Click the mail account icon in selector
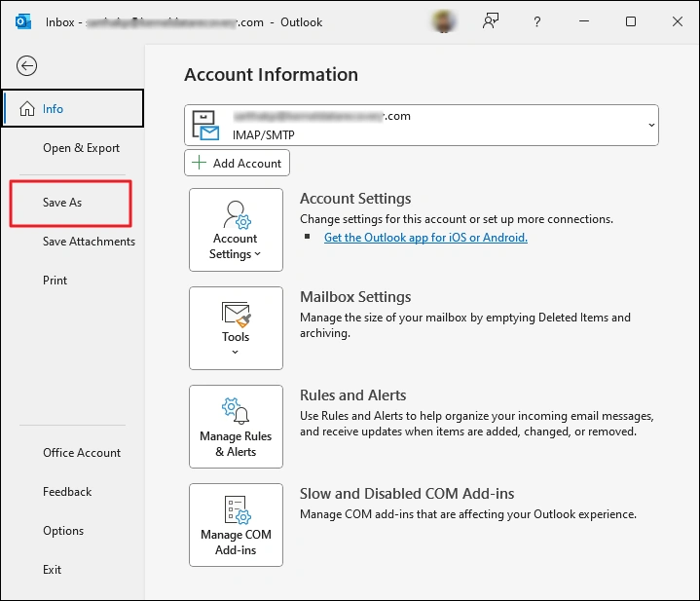Viewport: 700px width, 601px height. pos(205,125)
